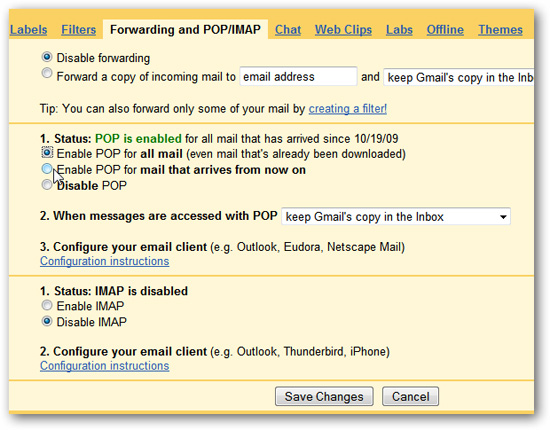Switch to the Labs tab
Viewport: 550px width, 430px height.
click(399, 30)
